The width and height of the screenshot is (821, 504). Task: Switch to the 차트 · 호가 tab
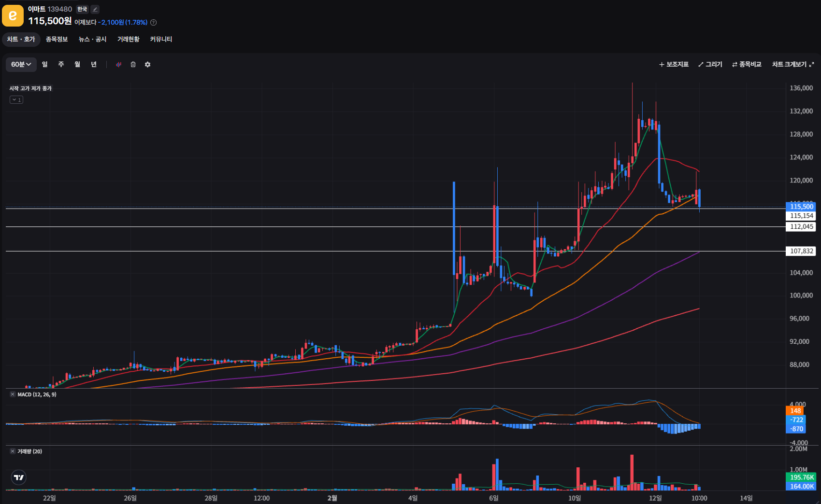(21, 39)
